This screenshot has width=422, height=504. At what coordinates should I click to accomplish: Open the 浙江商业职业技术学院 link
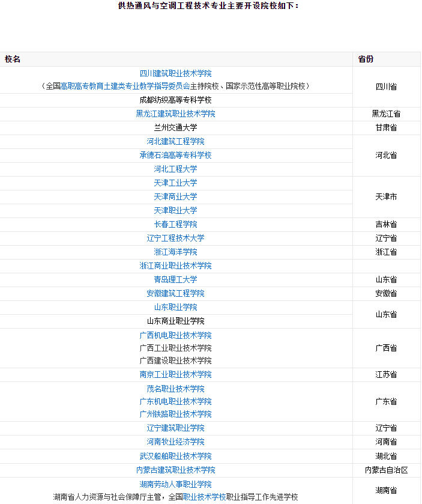pyautogui.click(x=175, y=266)
